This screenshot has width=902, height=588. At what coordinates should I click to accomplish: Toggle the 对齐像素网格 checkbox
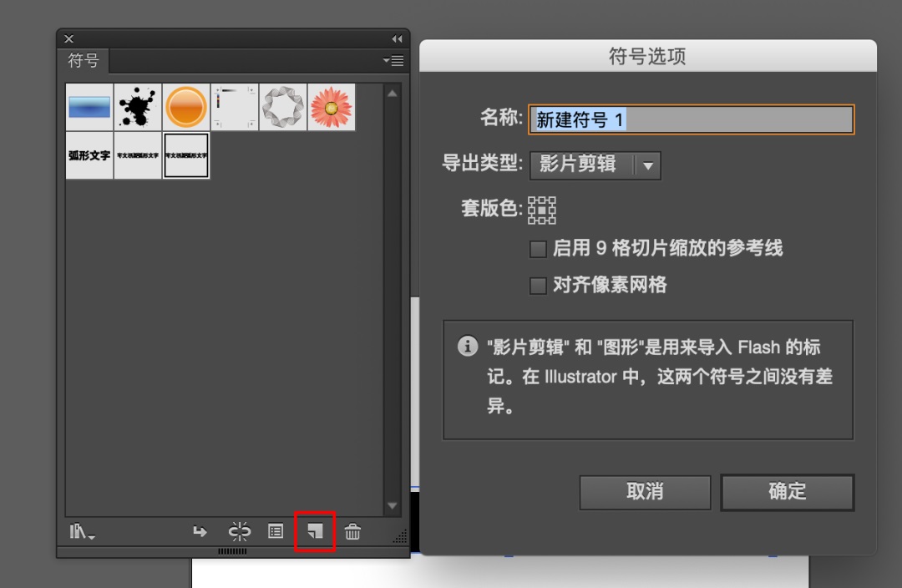(538, 286)
